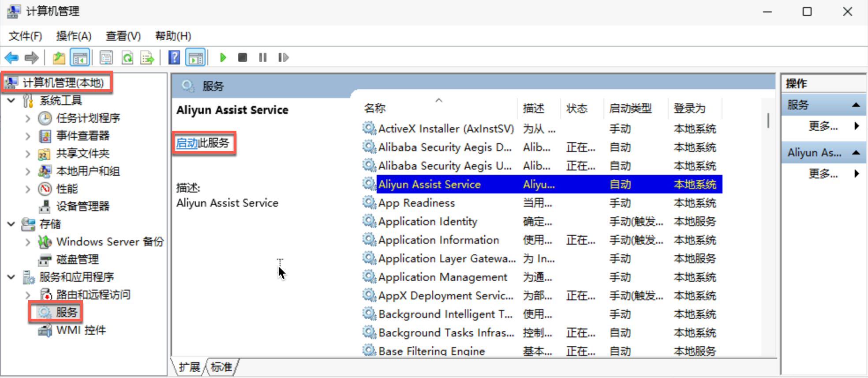Select Windows Server 备份 node

(110, 242)
